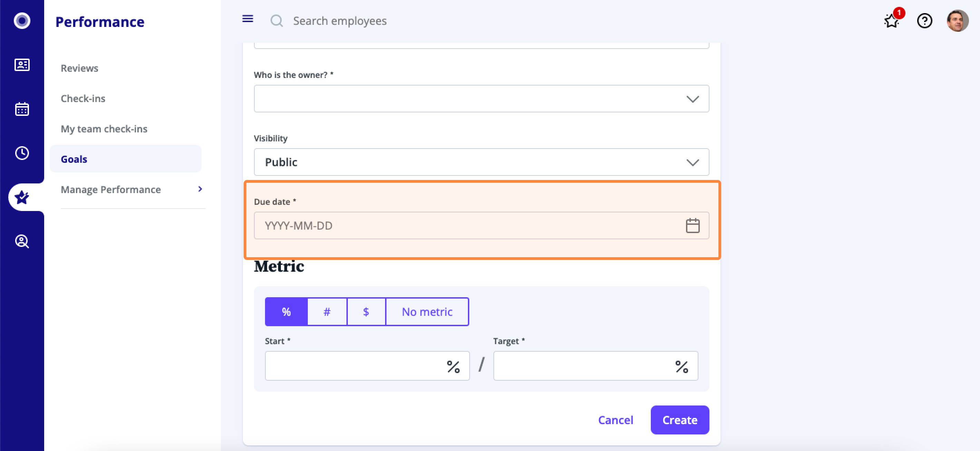Select the No metric option
Screen dimensions: 980x451
(427, 312)
